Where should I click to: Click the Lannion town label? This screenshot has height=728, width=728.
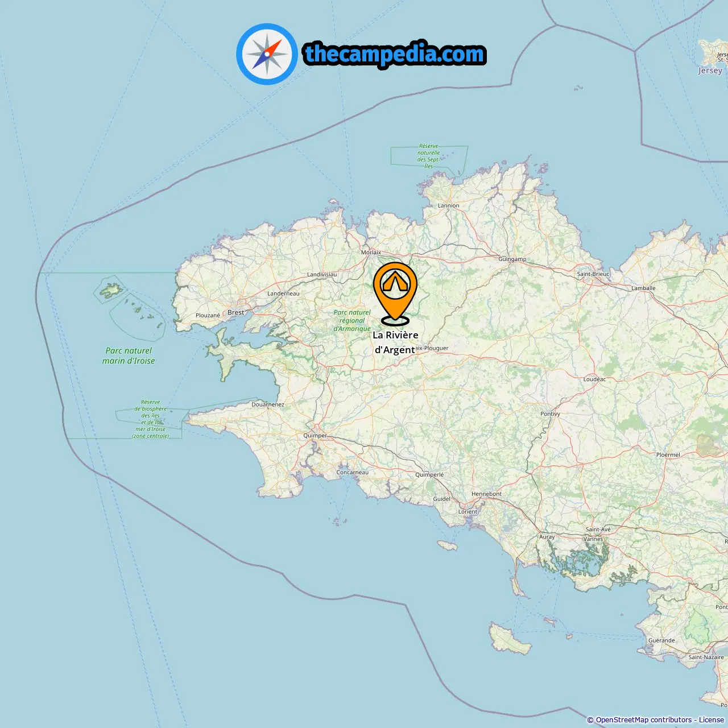(x=448, y=205)
